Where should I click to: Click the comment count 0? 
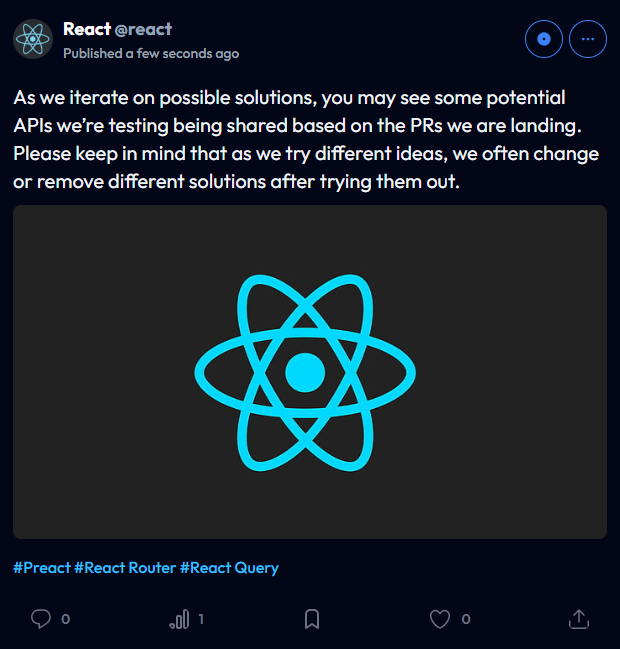65,619
